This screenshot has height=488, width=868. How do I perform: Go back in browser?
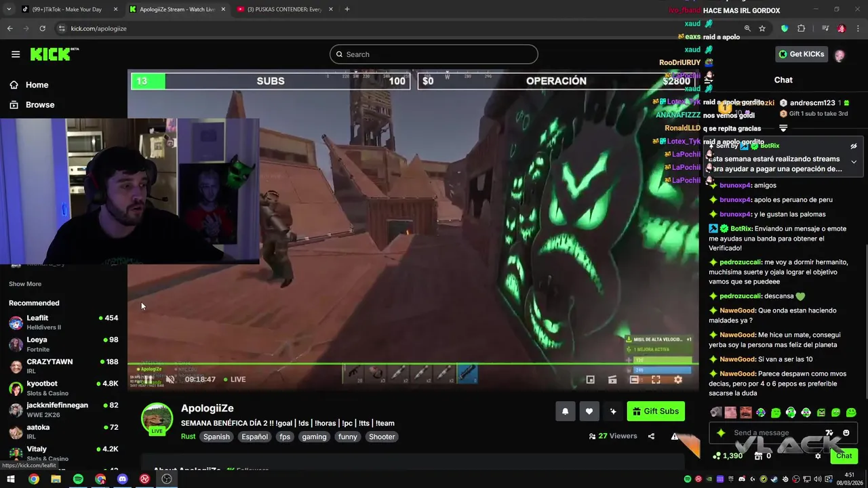(x=9, y=28)
